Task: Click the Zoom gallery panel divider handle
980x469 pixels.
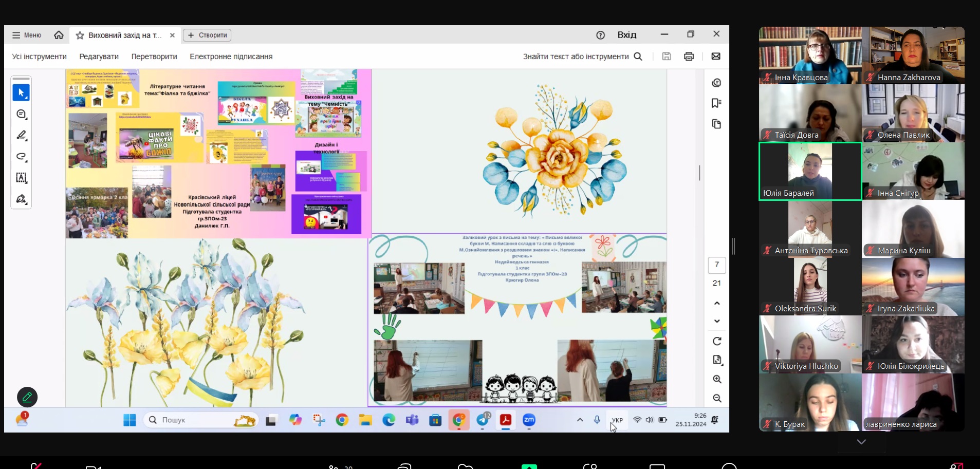Action: point(733,247)
